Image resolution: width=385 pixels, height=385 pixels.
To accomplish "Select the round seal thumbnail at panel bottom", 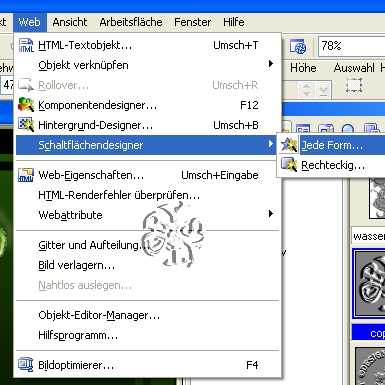I will pyautogui.click(x=371, y=366).
